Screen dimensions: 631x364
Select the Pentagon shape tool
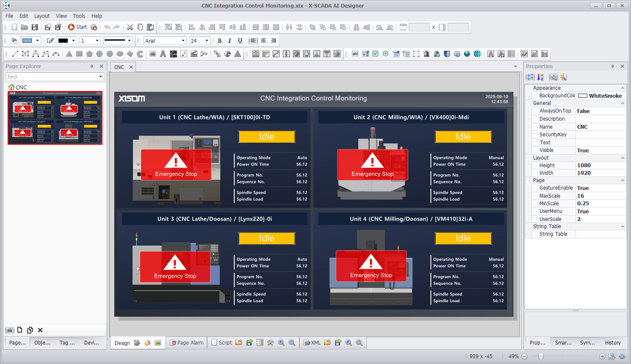pos(89,54)
